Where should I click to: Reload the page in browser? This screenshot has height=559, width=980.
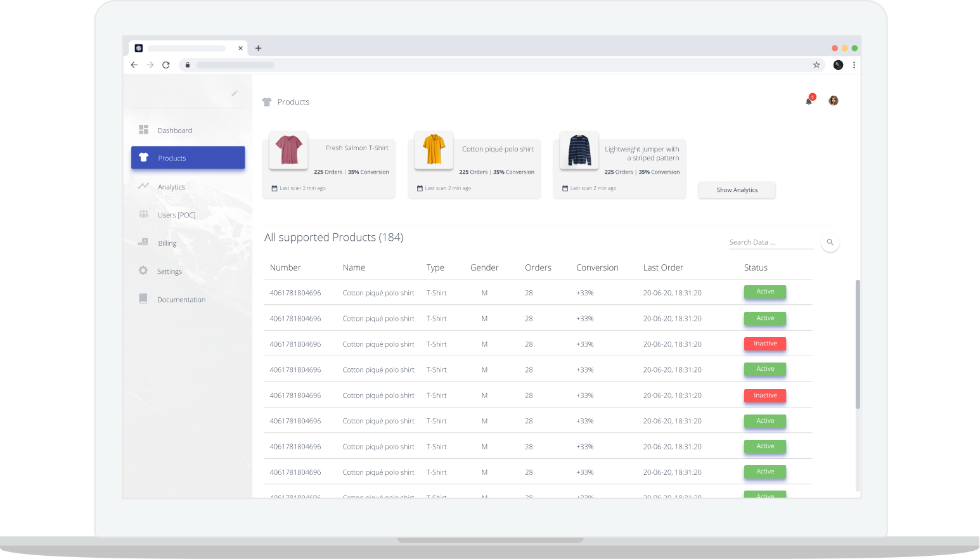point(166,65)
